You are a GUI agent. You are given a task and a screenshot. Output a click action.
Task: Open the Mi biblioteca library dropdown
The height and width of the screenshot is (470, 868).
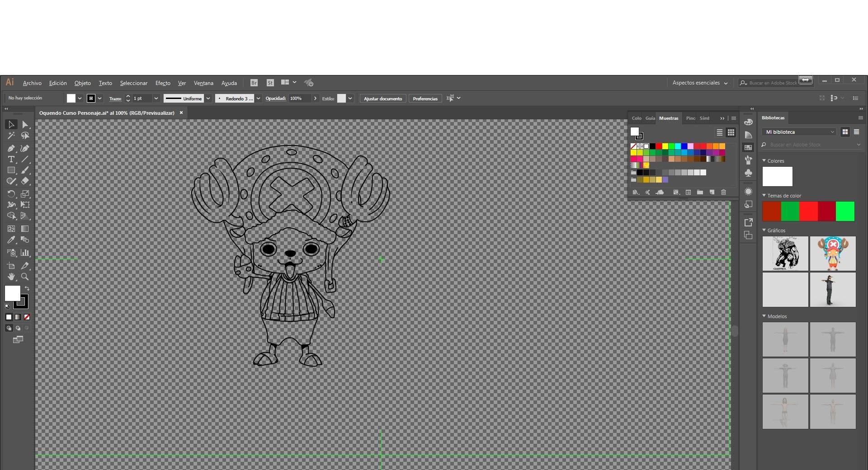coord(799,132)
